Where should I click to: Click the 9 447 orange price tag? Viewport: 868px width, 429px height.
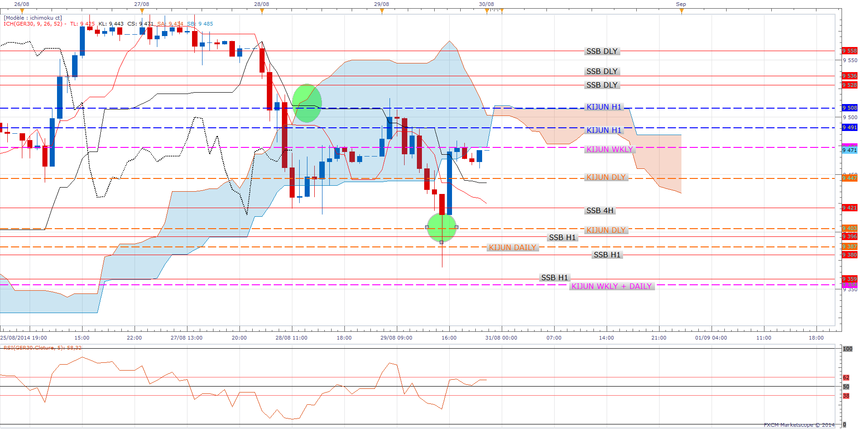coord(849,178)
